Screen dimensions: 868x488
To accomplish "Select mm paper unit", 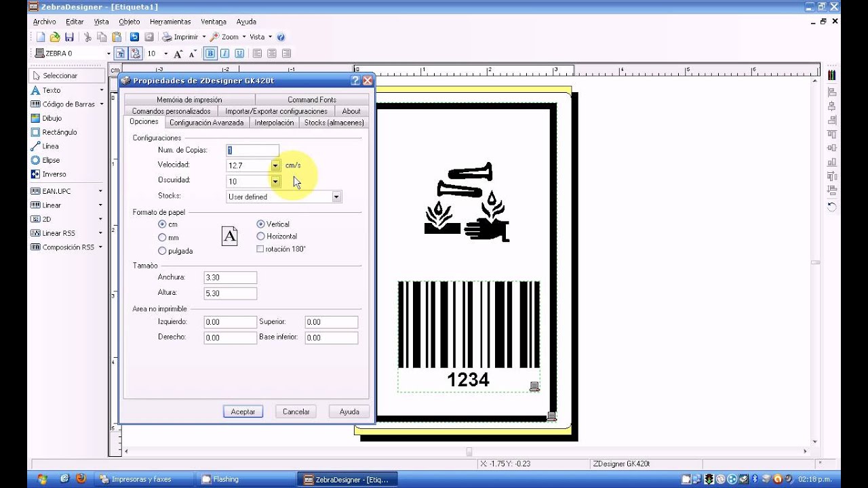I will tap(162, 238).
